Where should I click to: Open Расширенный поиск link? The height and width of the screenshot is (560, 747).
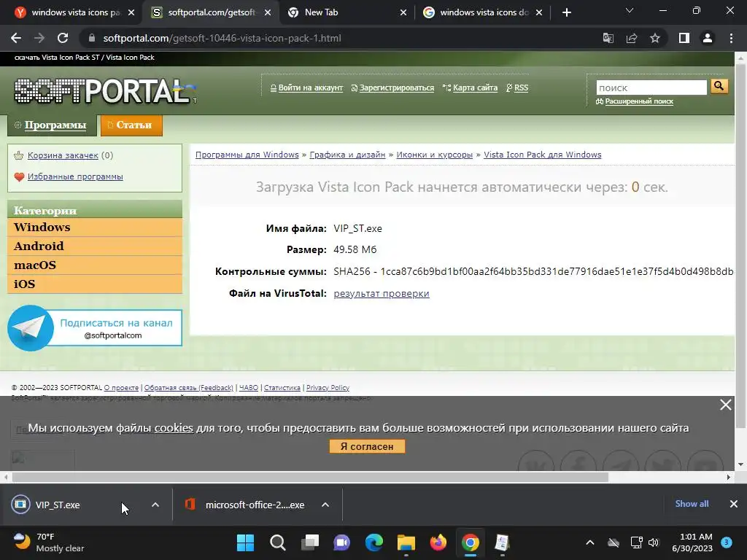(639, 101)
